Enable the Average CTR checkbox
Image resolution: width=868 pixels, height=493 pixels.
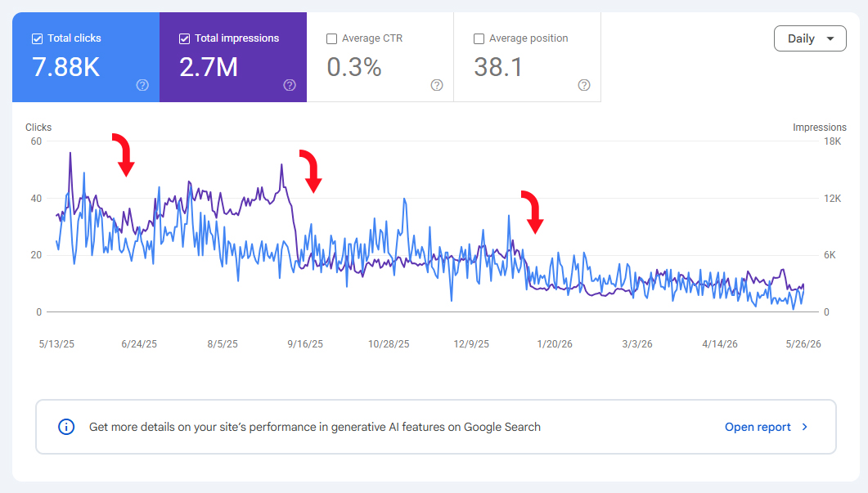pyautogui.click(x=331, y=38)
